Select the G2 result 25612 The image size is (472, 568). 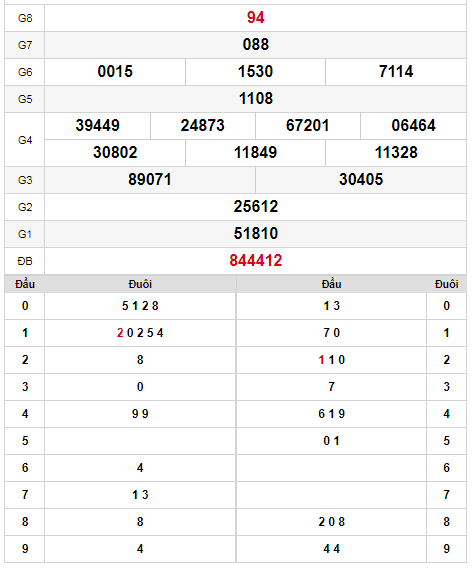pos(255,206)
